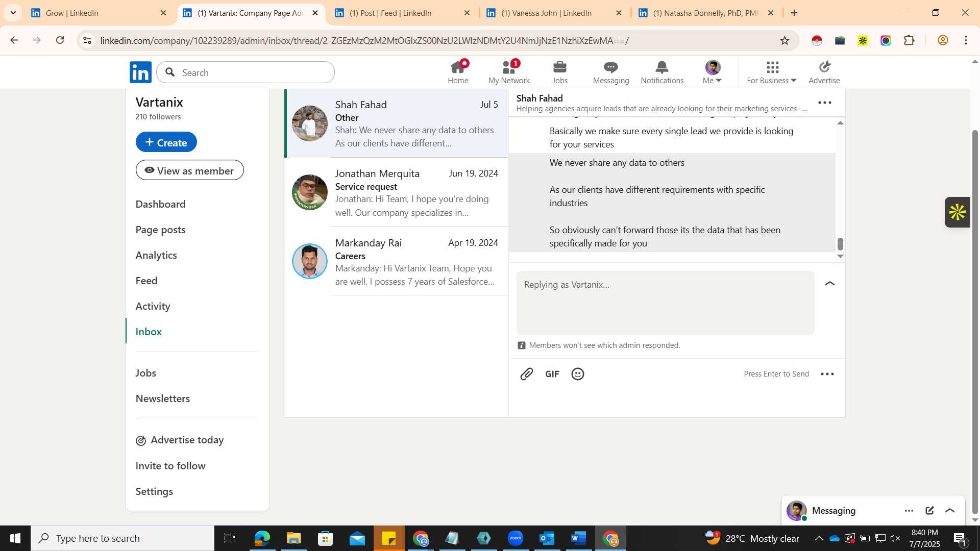The width and height of the screenshot is (980, 551).
Task: Open Messaging from the top navigation
Action: point(611,72)
